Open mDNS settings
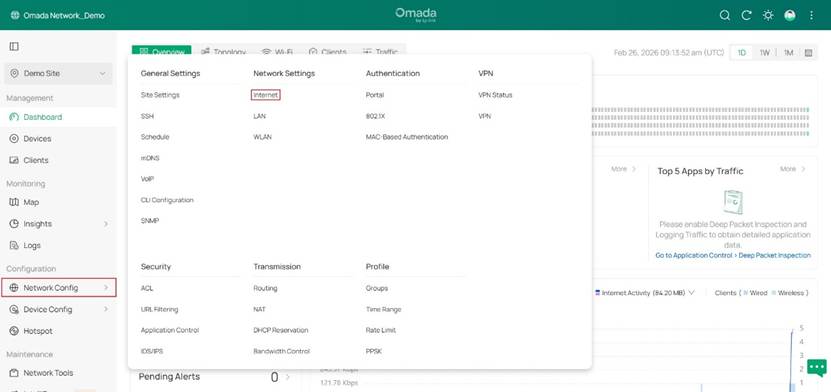Screen dimensions: 831x392 [x=150, y=158]
